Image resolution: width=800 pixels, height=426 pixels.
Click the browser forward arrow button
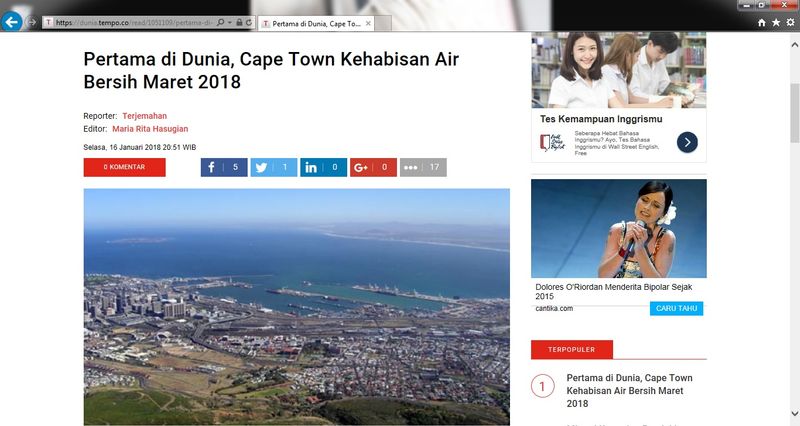(x=32, y=22)
